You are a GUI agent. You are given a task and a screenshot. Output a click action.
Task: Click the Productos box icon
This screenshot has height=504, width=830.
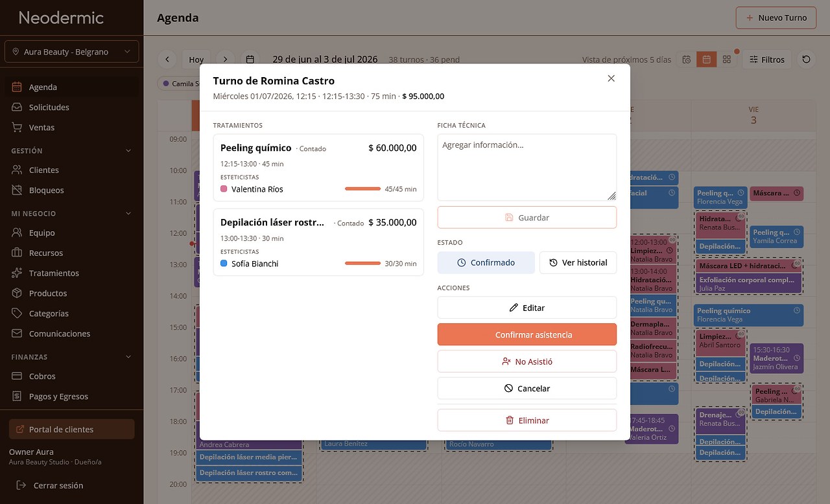17,293
